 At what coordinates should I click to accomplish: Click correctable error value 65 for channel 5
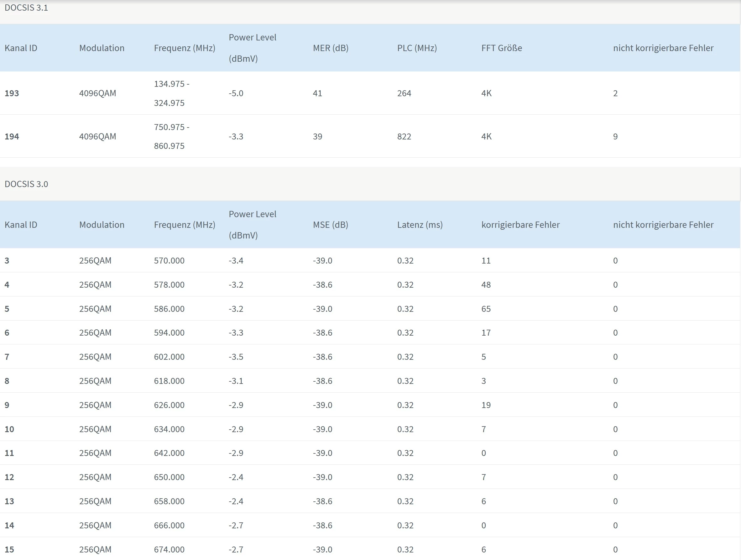(x=486, y=309)
